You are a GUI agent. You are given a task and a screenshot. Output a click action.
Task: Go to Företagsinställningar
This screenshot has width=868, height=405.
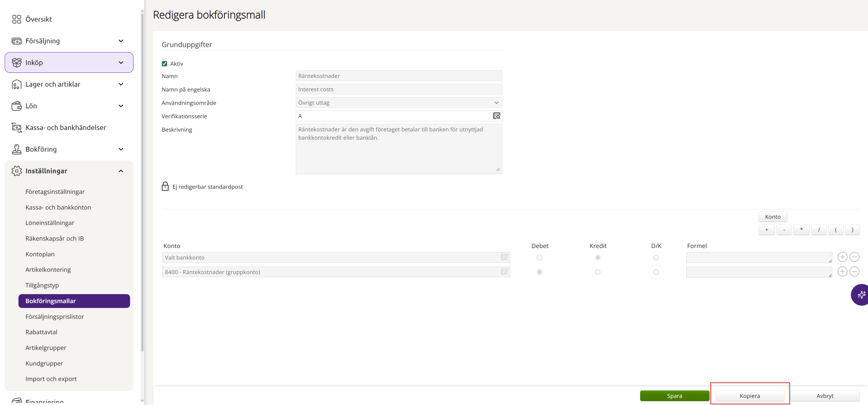point(55,191)
